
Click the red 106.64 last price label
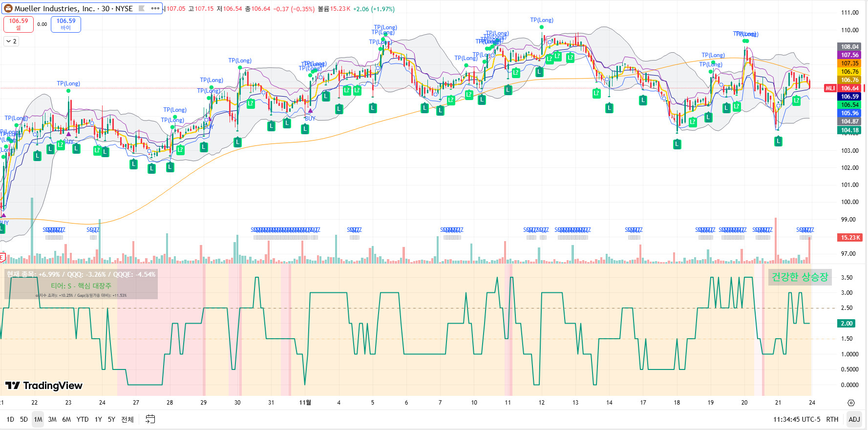tap(850, 88)
